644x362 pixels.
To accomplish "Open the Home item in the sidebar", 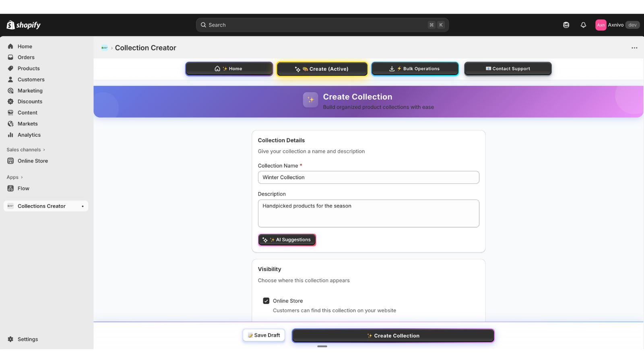I will coord(25,46).
